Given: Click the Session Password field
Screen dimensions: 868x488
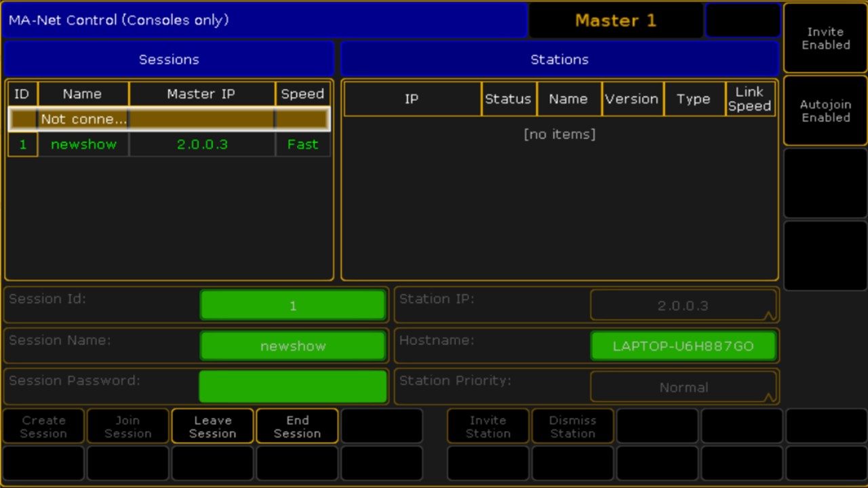Looking at the screenshot, I should [x=293, y=386].
